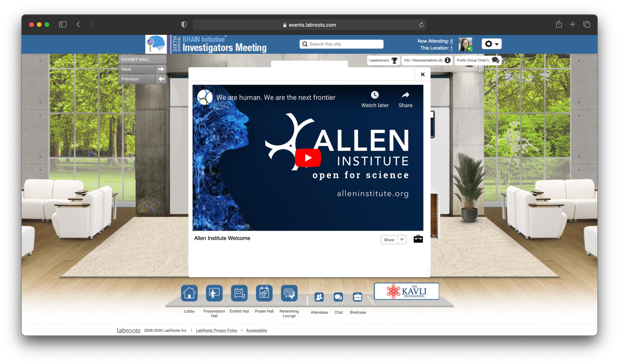The width and height of the screenshot is (619, 364).
Task: Click the 'Allen Institute Welcome' caption
Action: tap(222, 238)
